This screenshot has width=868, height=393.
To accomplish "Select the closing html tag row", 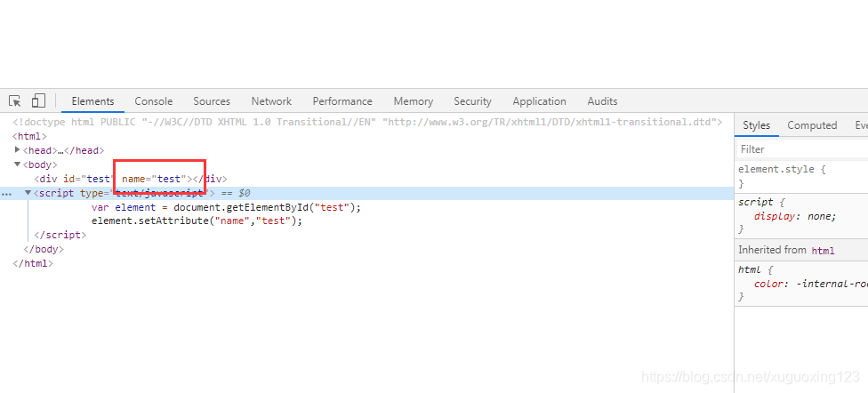I will (x=33, y=263).
